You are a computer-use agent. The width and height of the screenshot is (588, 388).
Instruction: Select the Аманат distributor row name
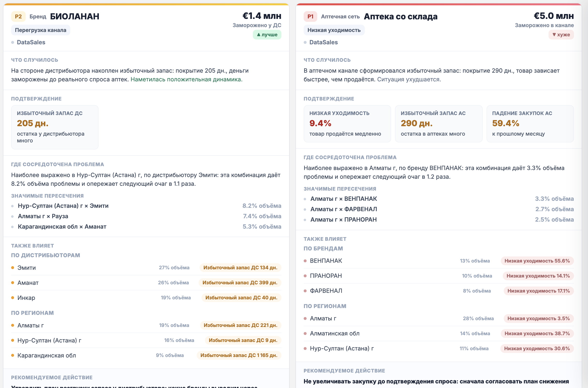tap(28, 283)
